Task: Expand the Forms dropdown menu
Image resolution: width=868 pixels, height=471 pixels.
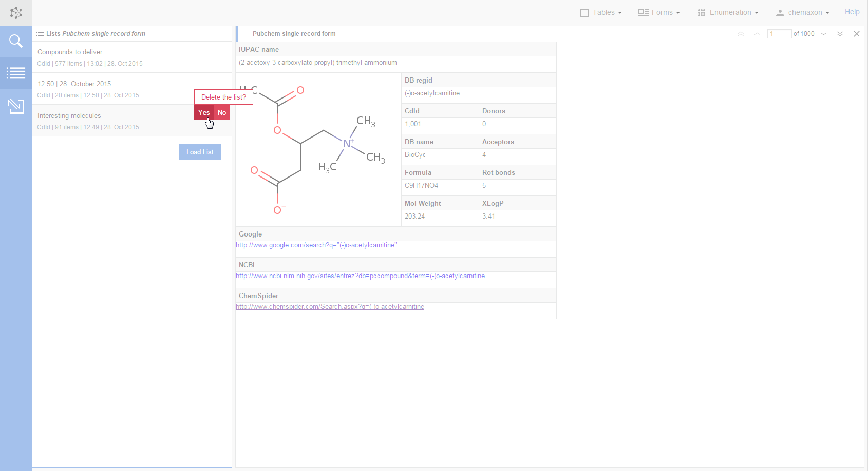Action: coord(659,12)
